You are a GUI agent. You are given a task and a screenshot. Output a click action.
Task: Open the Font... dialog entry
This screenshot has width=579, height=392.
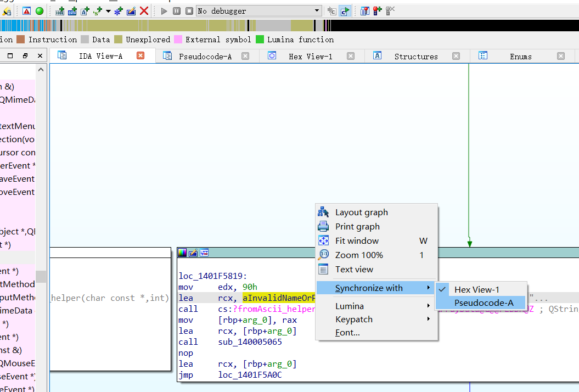tap(376, 333)
